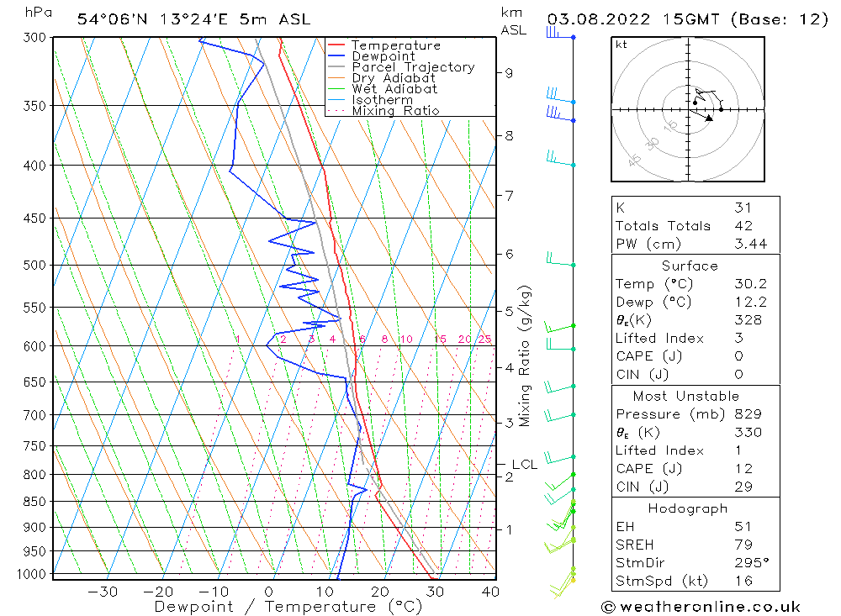Image resolution: width=841 pixels, height=616 pixels.
Task: Click the hodograph 15 kt ring label
Action: point(670,127)
